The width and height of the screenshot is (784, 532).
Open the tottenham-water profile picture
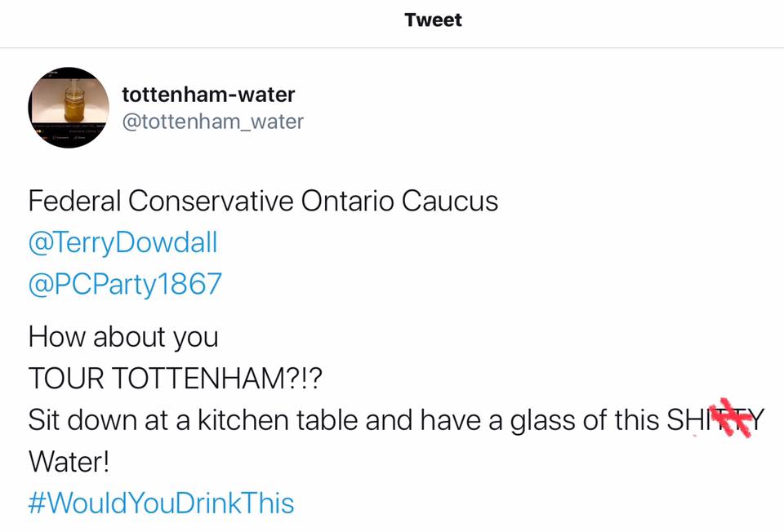tap(69, 108)
